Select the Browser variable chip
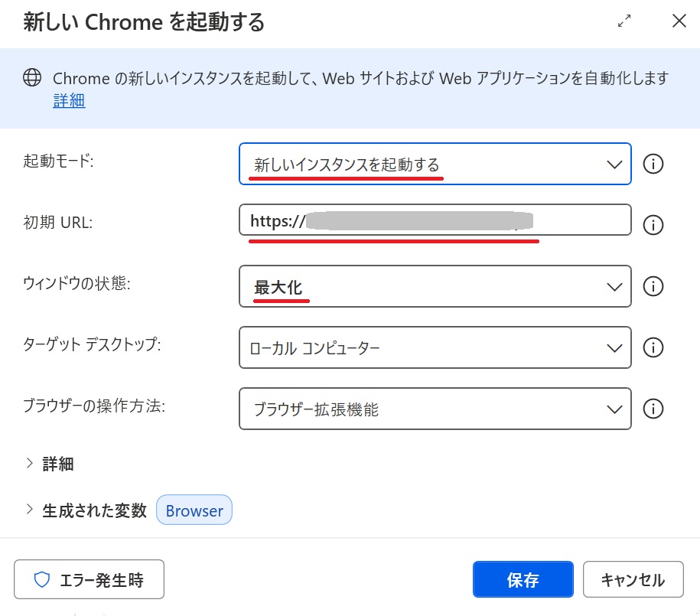This screenshot has width=700, height=616. [194, 510]
